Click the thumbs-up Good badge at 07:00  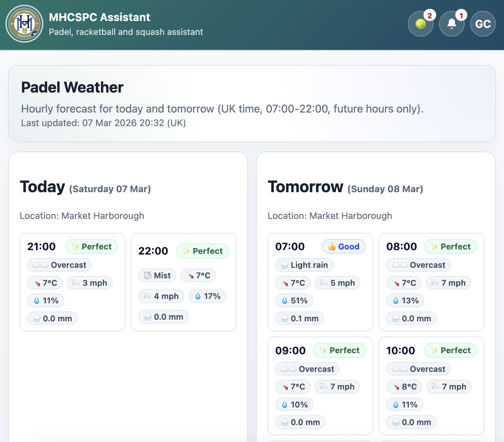pos(343,246)
